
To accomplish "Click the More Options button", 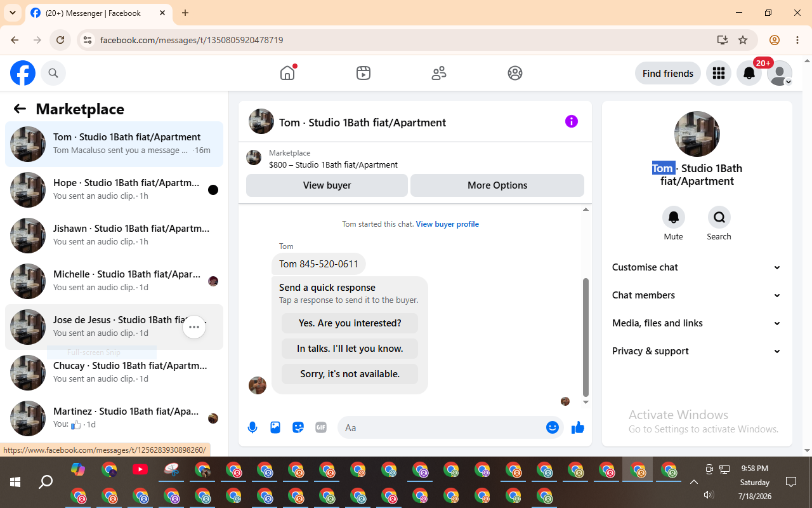I will [x=497, y=185].
